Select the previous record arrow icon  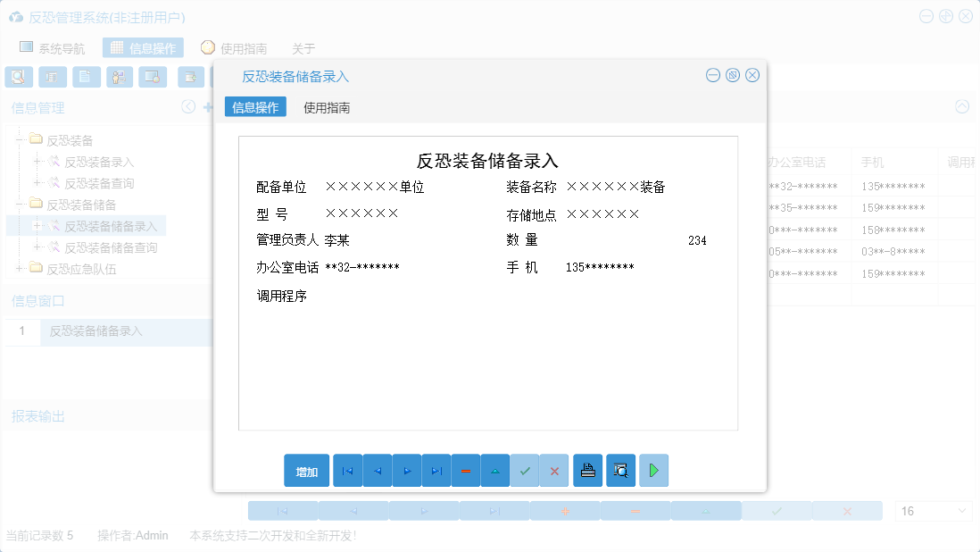coord(377,471)
